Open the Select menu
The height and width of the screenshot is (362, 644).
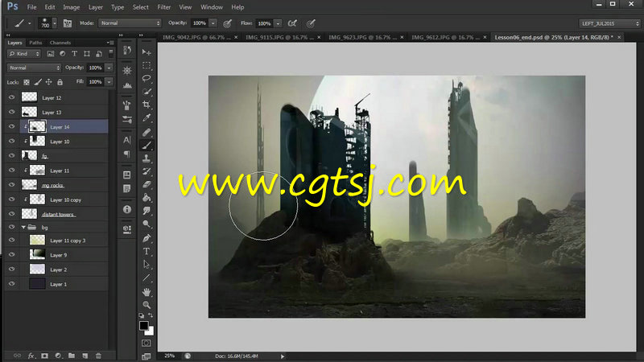(140, 7)
